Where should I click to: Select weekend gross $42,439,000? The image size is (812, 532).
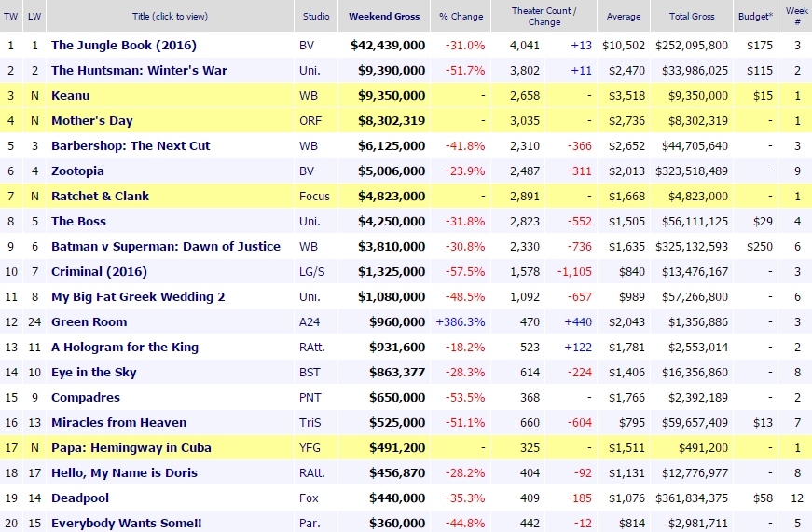(388, 46)
